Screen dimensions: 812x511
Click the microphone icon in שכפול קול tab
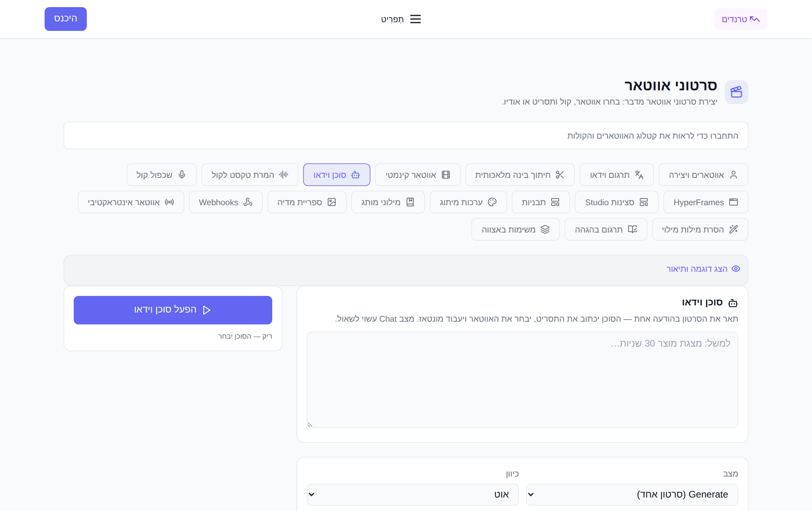pyautogui.click(x=182, y=175)
